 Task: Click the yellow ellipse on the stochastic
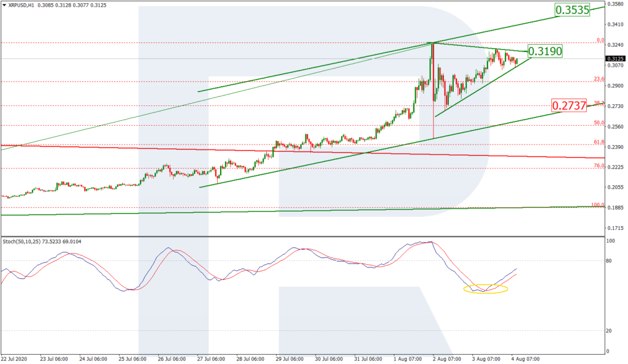point(485,289)
